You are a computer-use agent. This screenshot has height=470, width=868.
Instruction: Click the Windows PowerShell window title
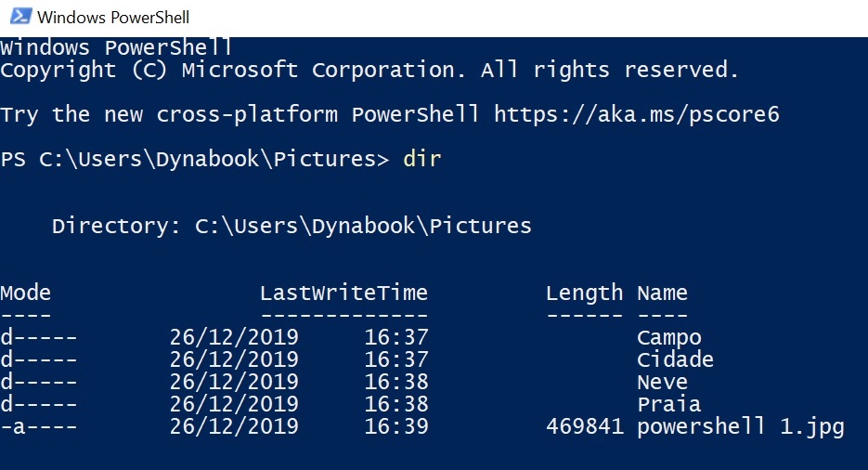(x=113, y=17)
